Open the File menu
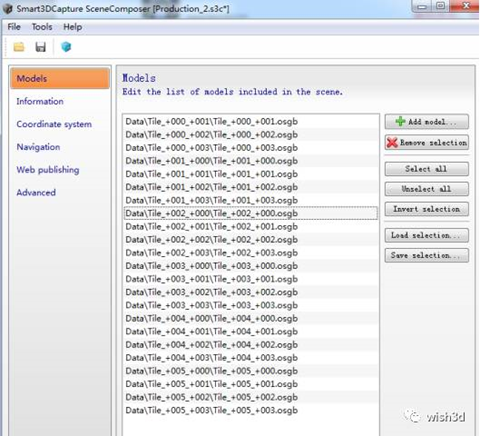The image size is (480, 436). point(14,27)
